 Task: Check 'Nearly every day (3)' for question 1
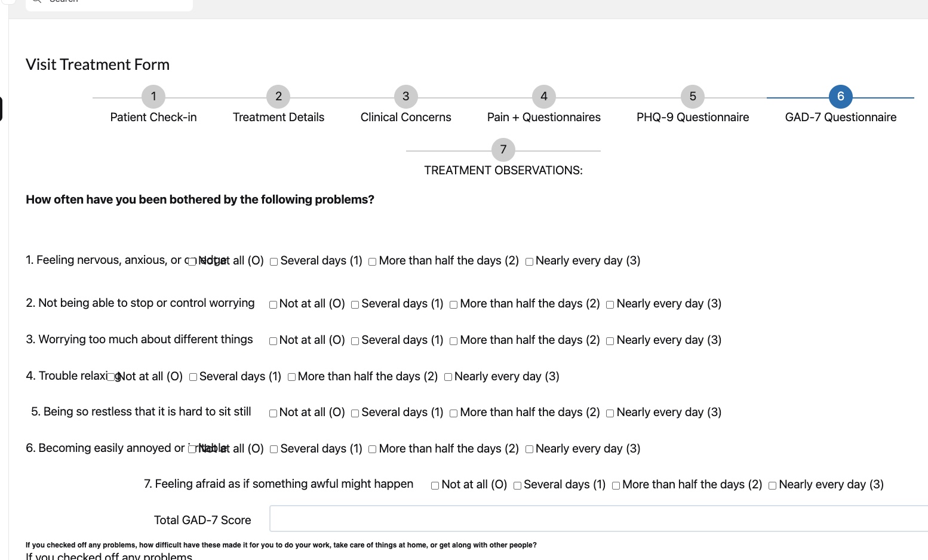[529, 262]
